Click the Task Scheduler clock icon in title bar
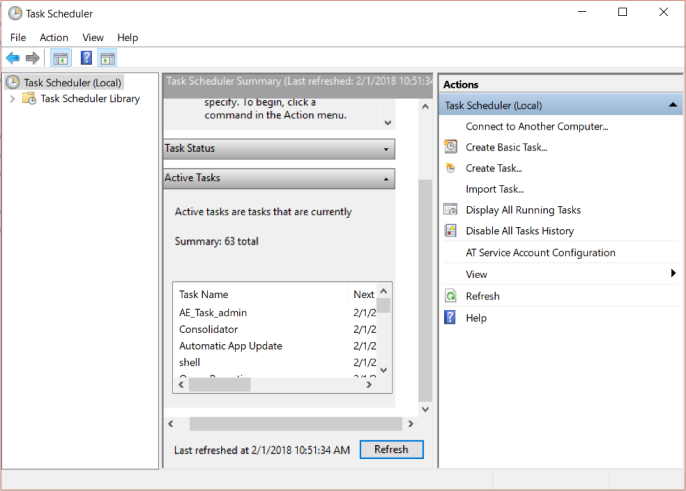Image resolution: width=686 pixels, height=491 pixels. (x=15, y=14)
